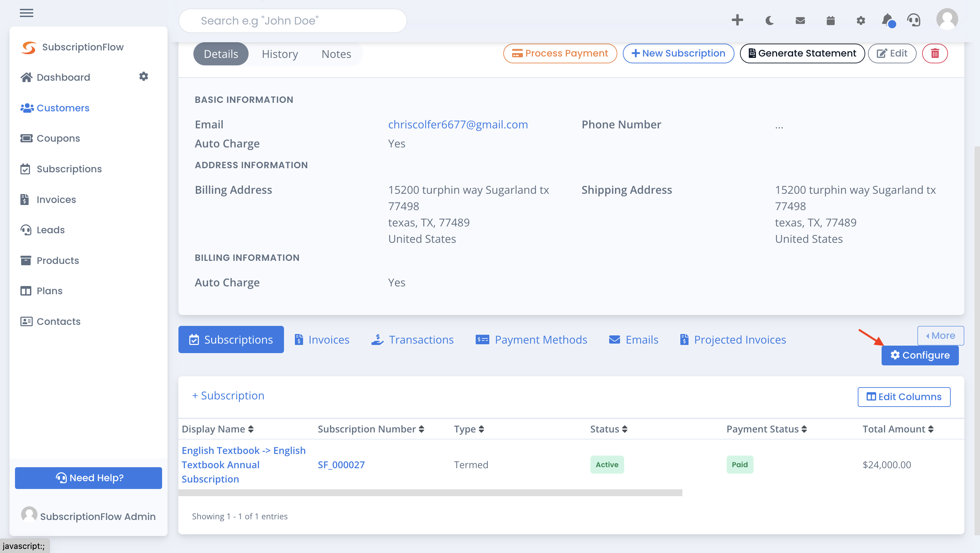Viewport: 980px width, 553px height.
Task: Click the headset support icon in header
Action: click(914, 20)
